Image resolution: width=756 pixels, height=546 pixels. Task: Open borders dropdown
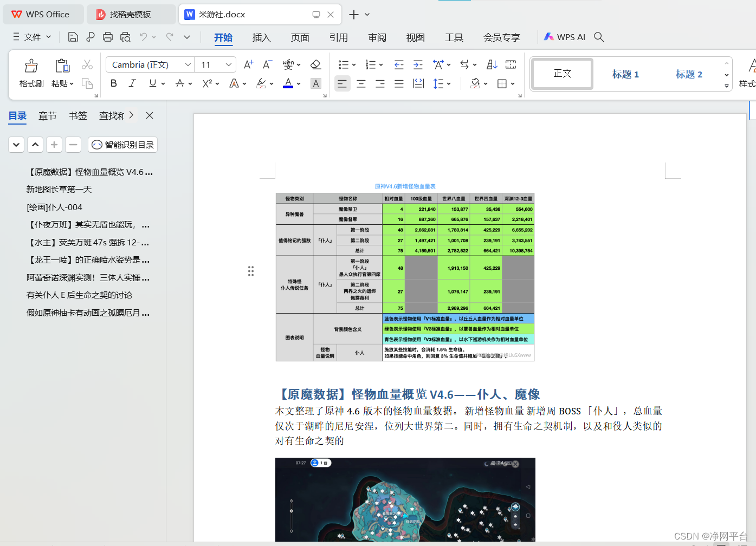(x=512, y=83)
